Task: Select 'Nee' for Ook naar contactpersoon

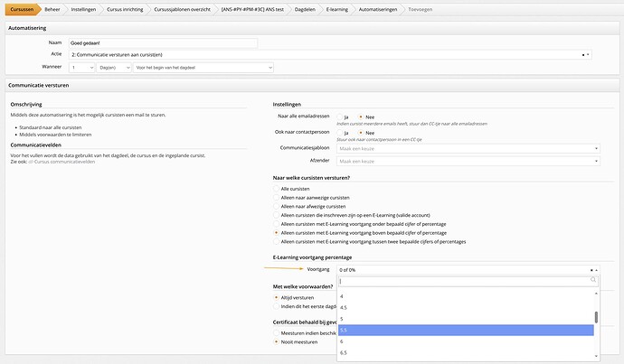Action: [361, 132]
